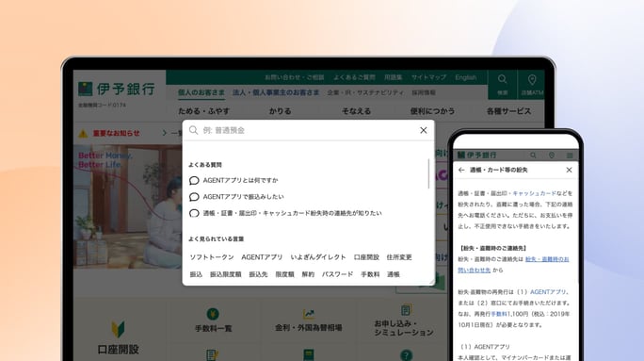Click the Iyo Bank logo

117,89
